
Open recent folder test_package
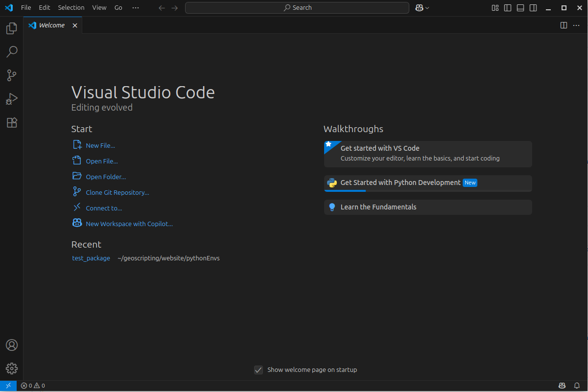point(91,258)
